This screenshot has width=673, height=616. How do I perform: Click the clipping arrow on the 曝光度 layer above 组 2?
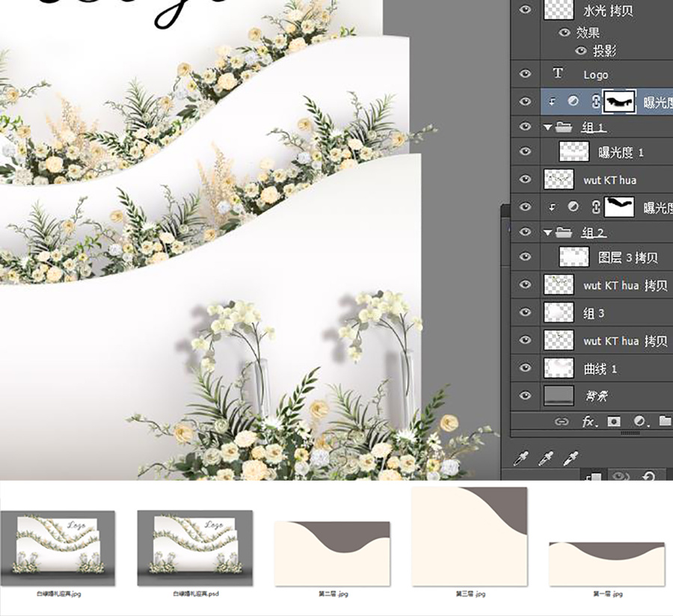pyautogui.click(x=553, y=207)
